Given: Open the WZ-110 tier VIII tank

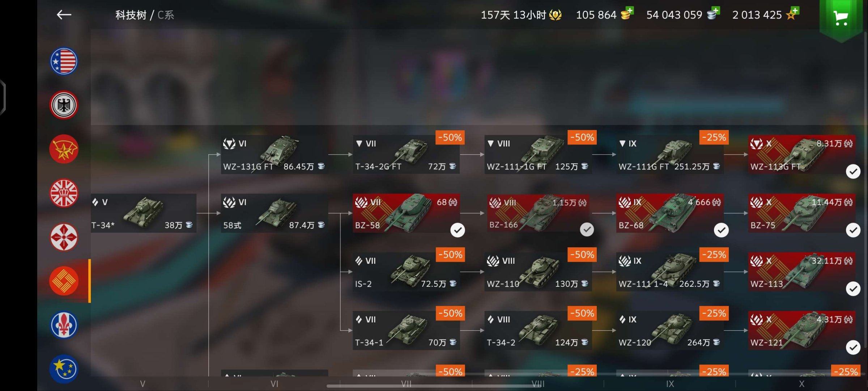Looking at the screenshot, I should [x=538, y=272].
